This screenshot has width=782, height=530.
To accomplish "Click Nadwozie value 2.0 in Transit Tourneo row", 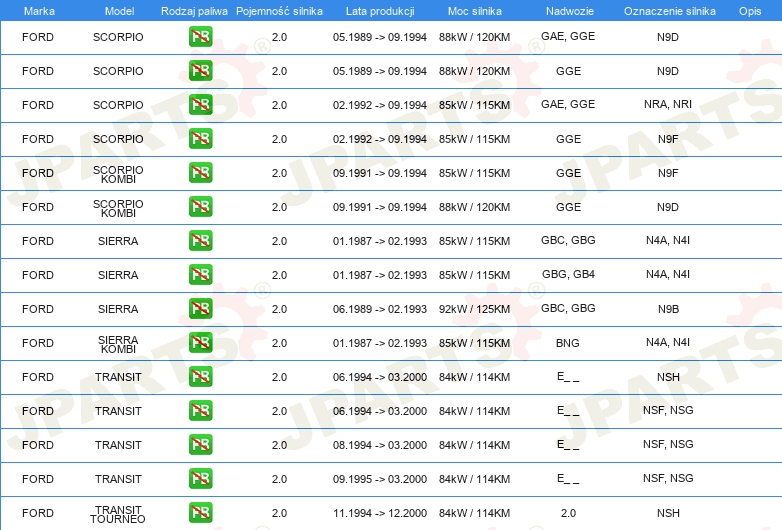I will pyautogui.click(x=568, y=513).
